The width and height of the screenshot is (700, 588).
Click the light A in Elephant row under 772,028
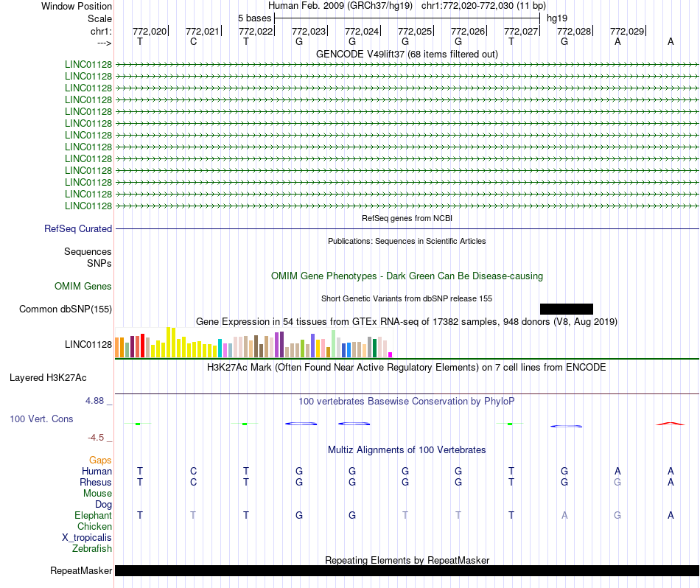pos(564,515)
